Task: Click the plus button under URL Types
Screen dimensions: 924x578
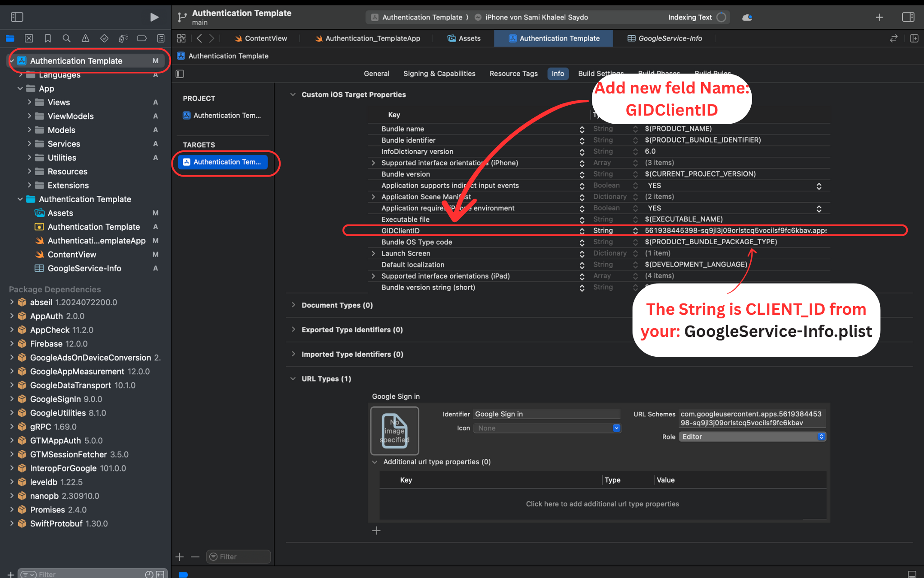Action: pyautogui.click(x=376, y=531)
